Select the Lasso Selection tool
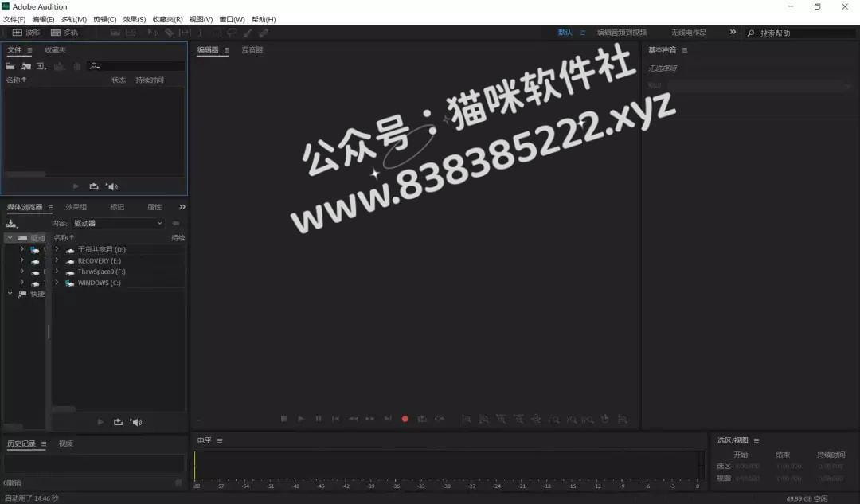The image size is (860, 504). tap(232, 33)
